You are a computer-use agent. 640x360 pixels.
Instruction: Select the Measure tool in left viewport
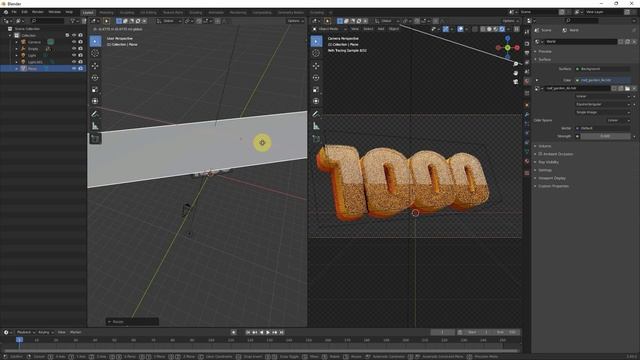95,126
